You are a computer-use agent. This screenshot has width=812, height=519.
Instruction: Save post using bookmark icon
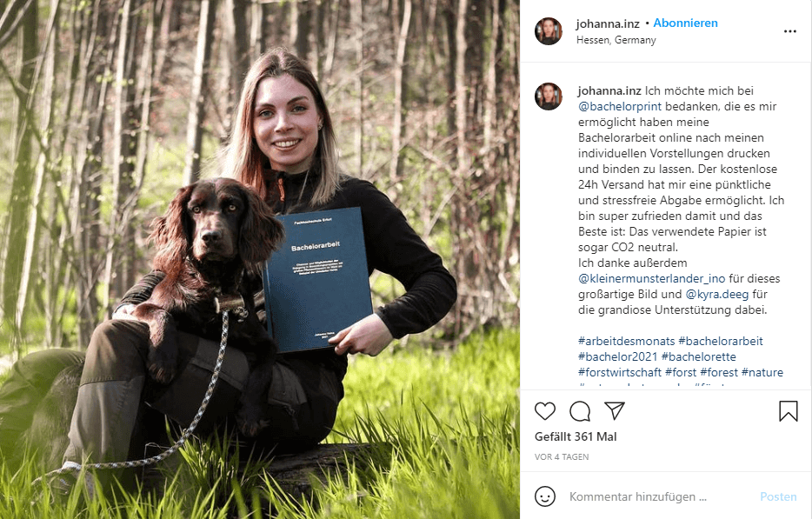pyautogui.click(x=789, y=411)
